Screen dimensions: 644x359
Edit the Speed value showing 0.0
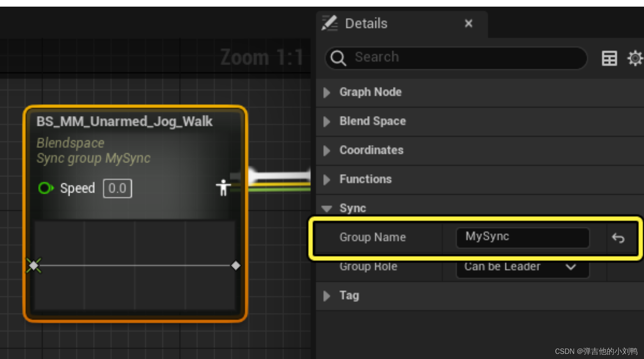click(x=117, y=188)
